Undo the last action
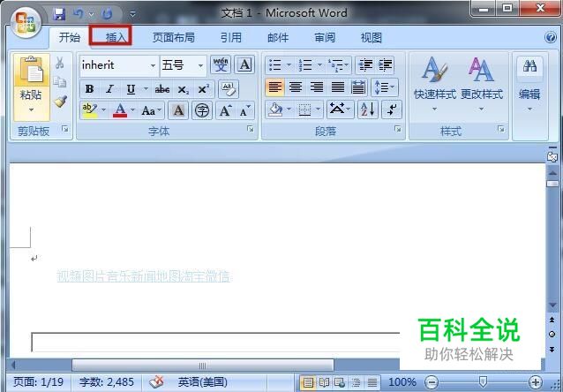563x392 pixels. pos(78,14)
